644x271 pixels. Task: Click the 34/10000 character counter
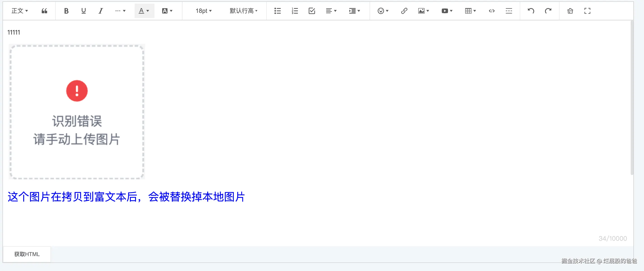click(x=612, y=238)
